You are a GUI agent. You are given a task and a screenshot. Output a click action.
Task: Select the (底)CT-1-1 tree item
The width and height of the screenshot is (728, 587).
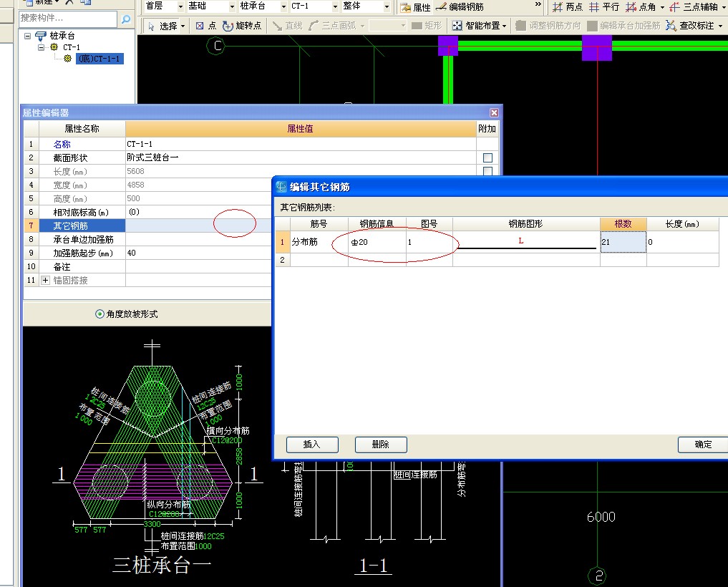[x=100, y=59]
